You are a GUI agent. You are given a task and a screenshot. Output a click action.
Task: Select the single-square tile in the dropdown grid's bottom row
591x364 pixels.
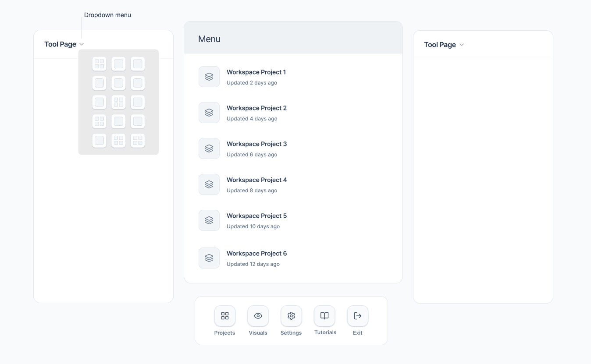(x=100, y=141)
